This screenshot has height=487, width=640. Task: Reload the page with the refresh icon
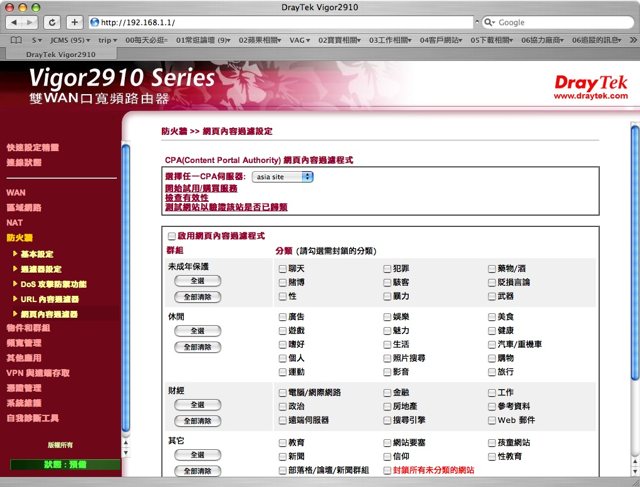52,22
